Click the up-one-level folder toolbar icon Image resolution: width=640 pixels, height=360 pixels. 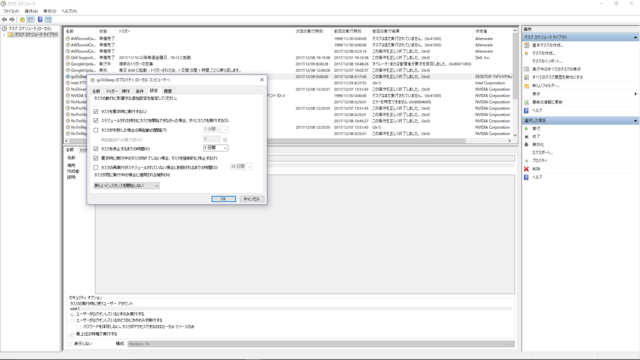[22, 19]
